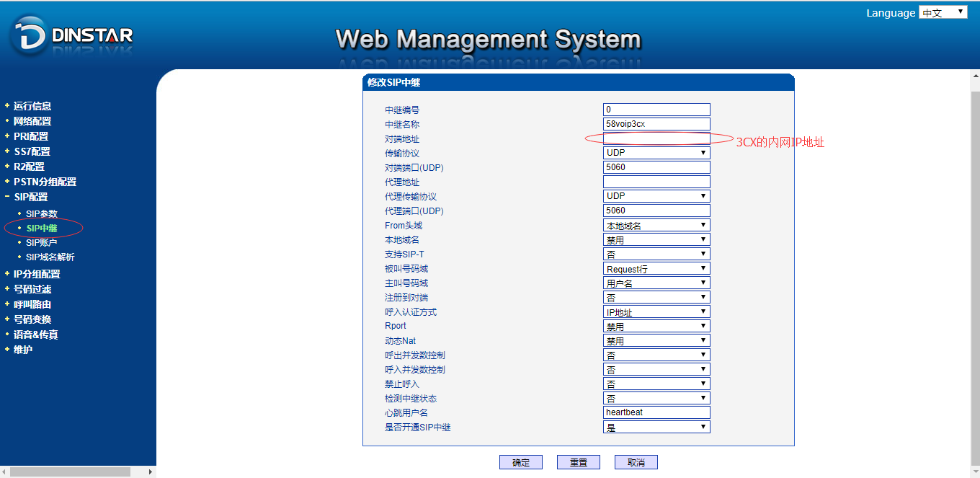The height and width of the screenshot is (478, 980).
Task: Click the 对端端口(UDP) field
Action: click(656, 167)
